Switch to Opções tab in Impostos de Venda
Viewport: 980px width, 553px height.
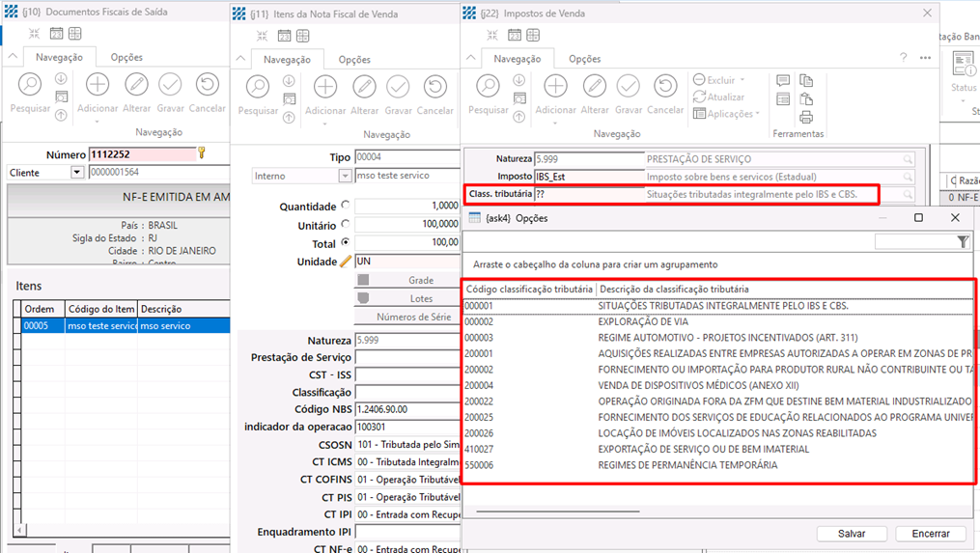(584, 59)
